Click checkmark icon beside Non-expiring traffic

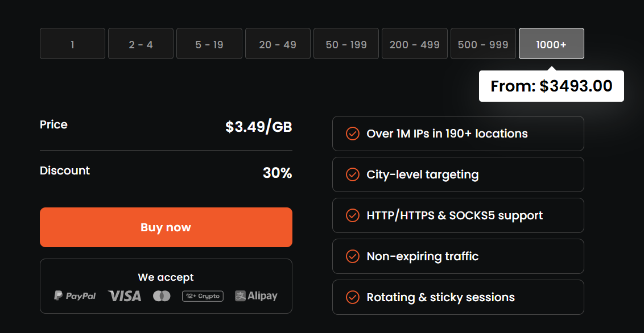point(353,256)
